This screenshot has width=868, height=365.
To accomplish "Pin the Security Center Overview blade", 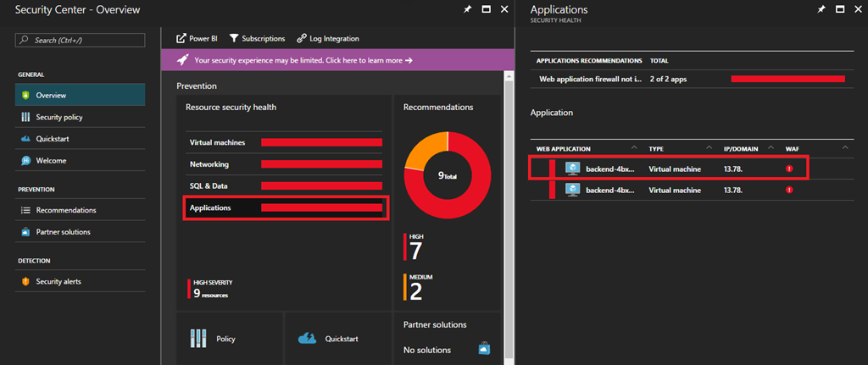I will [468, 9].
